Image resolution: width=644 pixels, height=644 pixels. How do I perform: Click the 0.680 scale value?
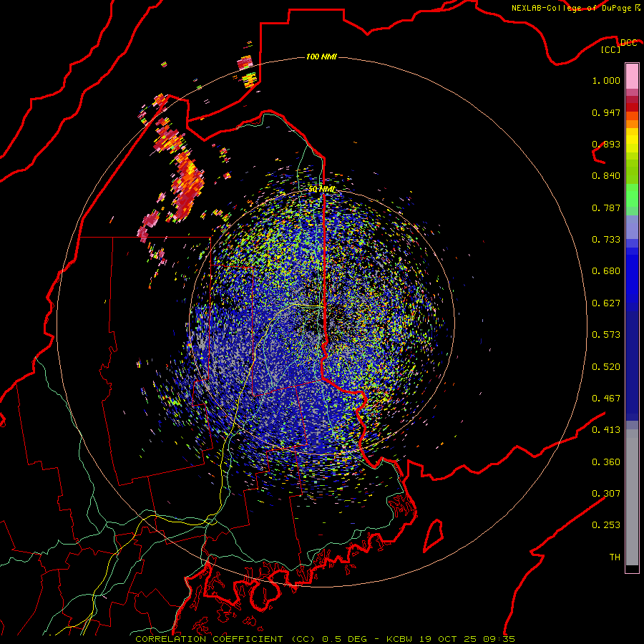606,271
